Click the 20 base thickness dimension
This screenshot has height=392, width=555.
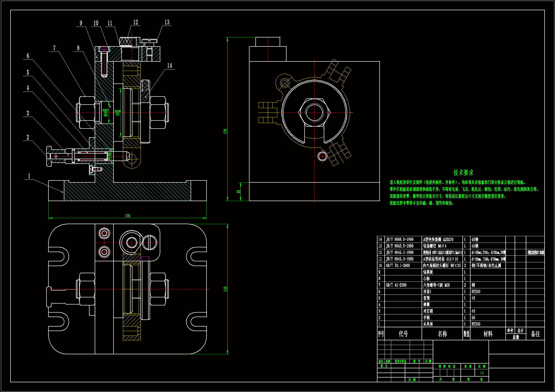(x=238, y=192)
